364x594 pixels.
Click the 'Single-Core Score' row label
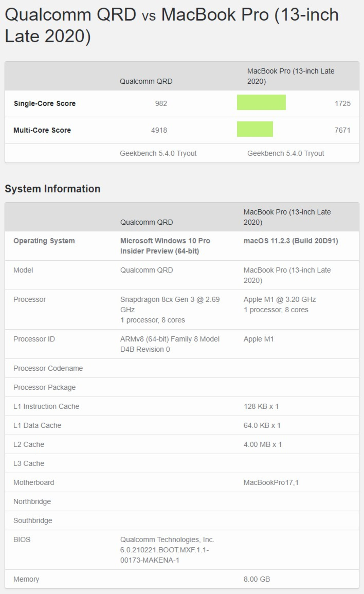(x=45, y=104)
